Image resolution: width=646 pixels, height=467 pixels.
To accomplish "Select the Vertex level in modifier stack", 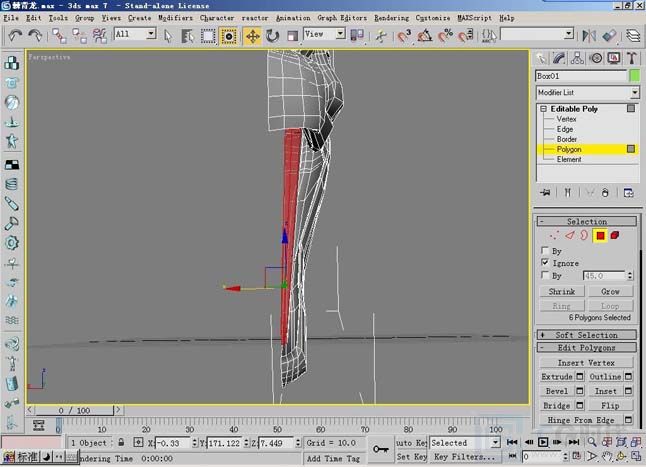I will pos(566,119).
